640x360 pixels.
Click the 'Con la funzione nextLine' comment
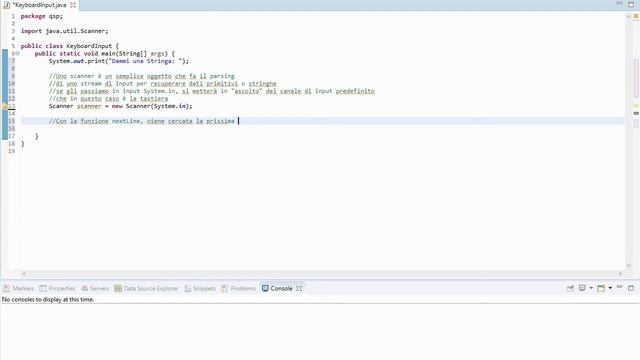click(x=142, y=121)
